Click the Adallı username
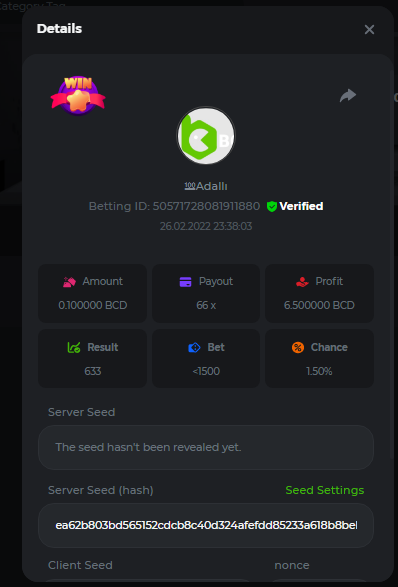Viewport: 398px width, 587px height. click(212, 186)
